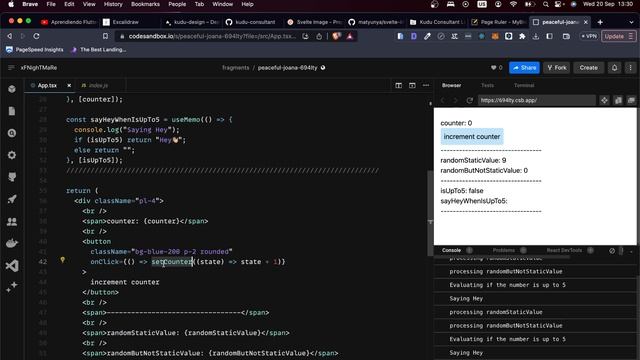Toggle the preview layout icon above editor
The height and width of the screenshot is (360, 640).
point(412,85)
